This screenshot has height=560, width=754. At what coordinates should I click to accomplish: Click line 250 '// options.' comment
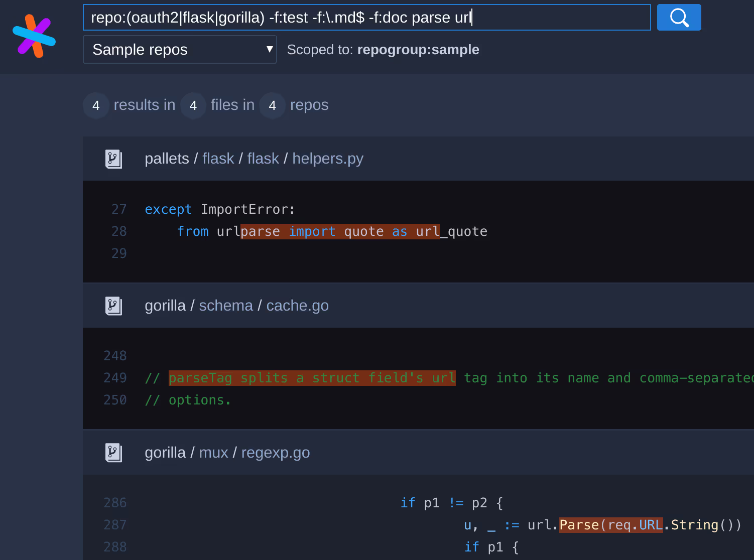(x=188, y=400)
